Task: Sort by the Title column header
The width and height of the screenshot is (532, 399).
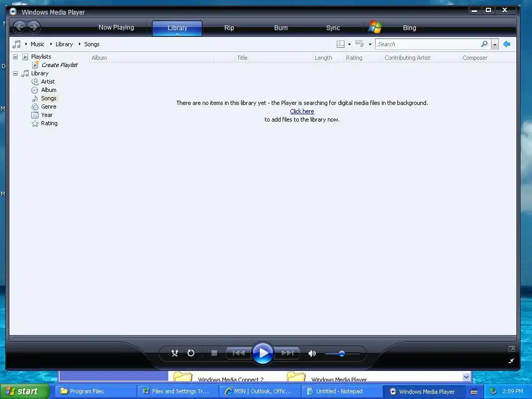Action: (273, 58)
